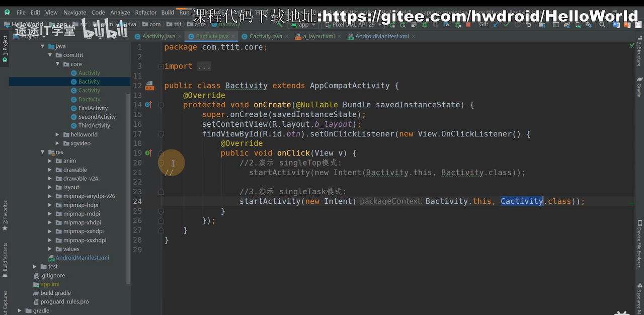The width and height of the screenshot is (644, 315).
Task: Click implements gutter icon on line 19
Action: tap(148, 153)
